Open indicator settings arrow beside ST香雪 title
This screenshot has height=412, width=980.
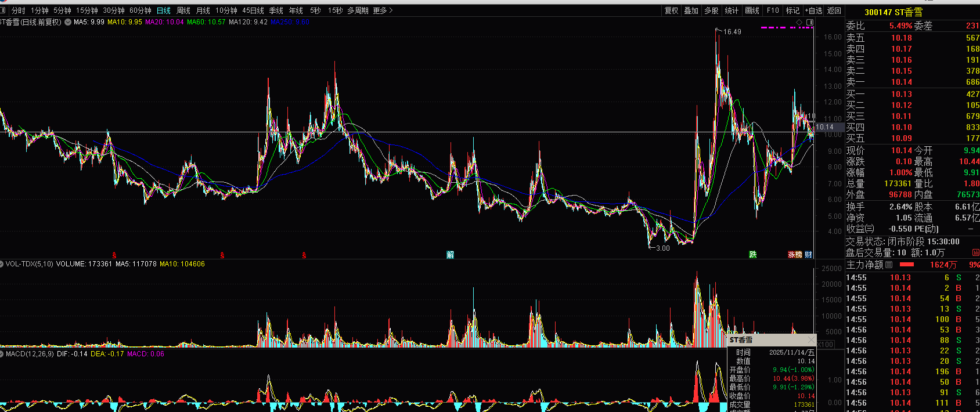68,22
